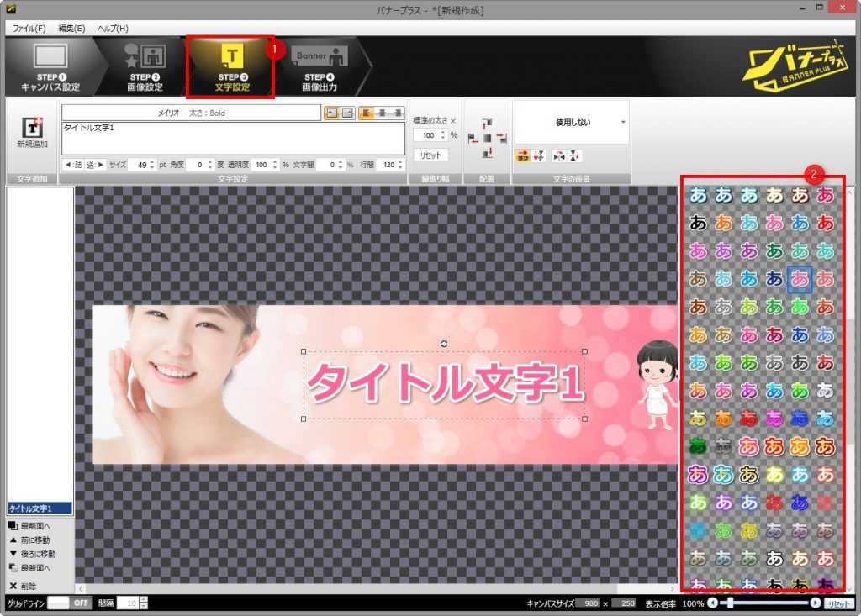This screenshot has height=616, width=861.
Task: Select STEP3 文字設定 tab
Action: [230, 67]
